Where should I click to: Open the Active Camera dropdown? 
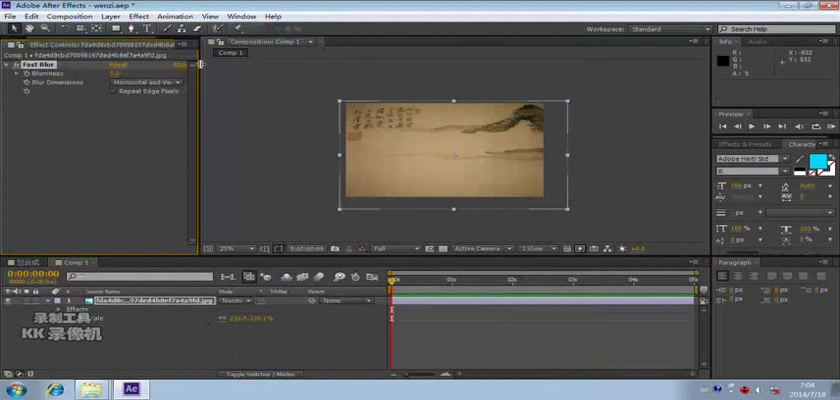coord(482,249)
